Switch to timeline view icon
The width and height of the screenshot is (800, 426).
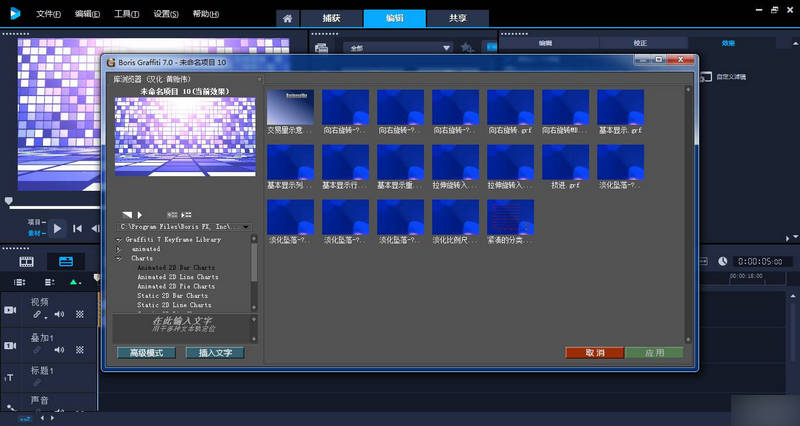coord(65,262)
